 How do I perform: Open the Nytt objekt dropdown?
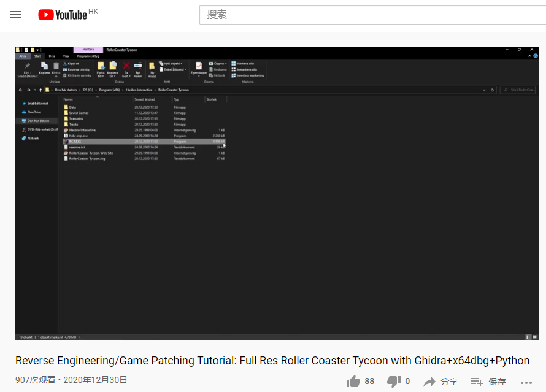(171, 63)
